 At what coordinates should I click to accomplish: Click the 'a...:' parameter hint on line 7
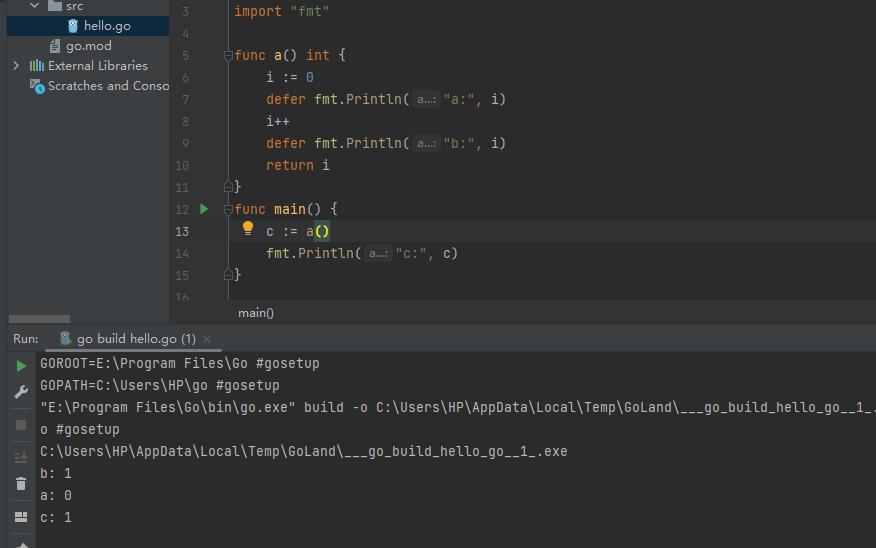(x=426, y=99)
